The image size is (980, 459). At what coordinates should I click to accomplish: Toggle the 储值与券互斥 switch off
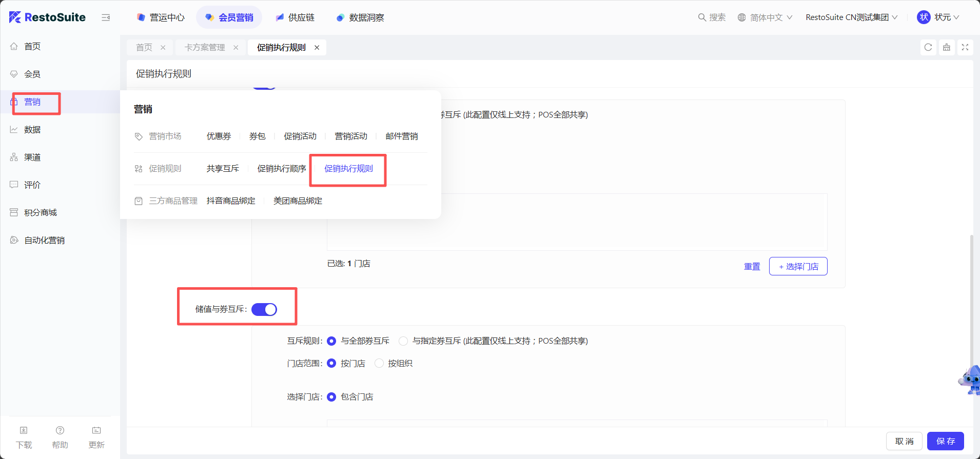click(264, 309)
